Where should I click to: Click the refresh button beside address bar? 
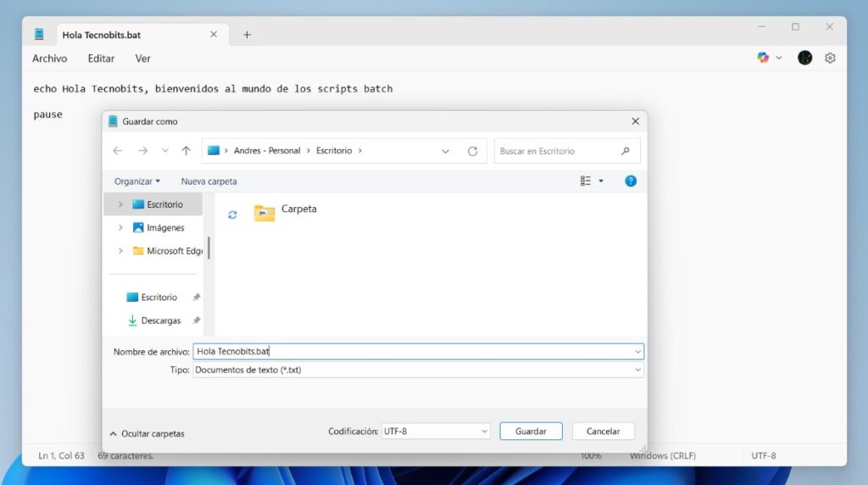point(472,151)
